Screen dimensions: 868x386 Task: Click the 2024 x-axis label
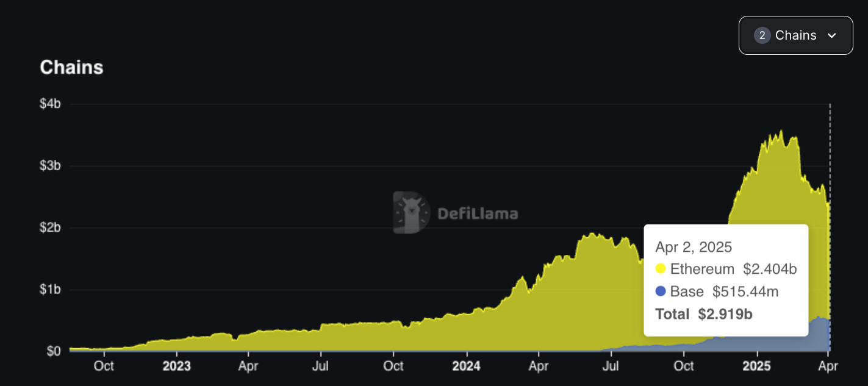click(467, 366)
